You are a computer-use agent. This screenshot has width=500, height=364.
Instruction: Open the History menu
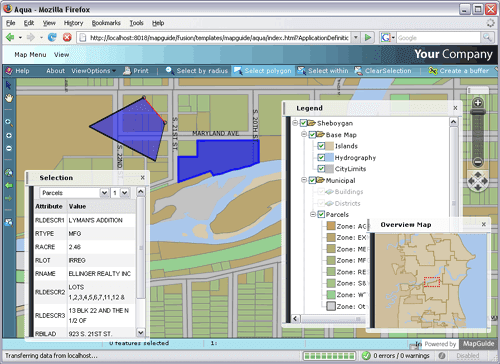[73, 23]
